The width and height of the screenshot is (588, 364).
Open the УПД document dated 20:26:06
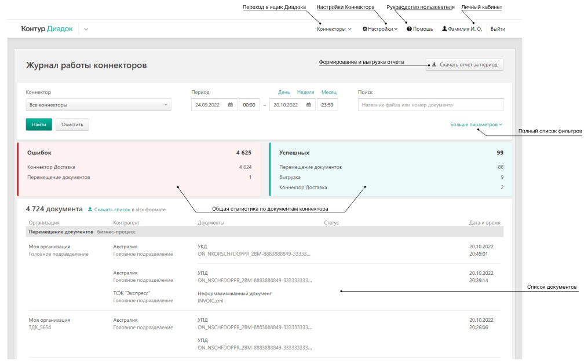pos(255,323)
